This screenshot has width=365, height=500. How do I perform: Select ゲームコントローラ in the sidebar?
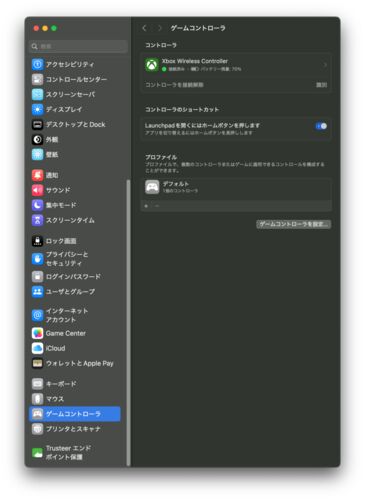pyautogui.click(x=75, y=414)
